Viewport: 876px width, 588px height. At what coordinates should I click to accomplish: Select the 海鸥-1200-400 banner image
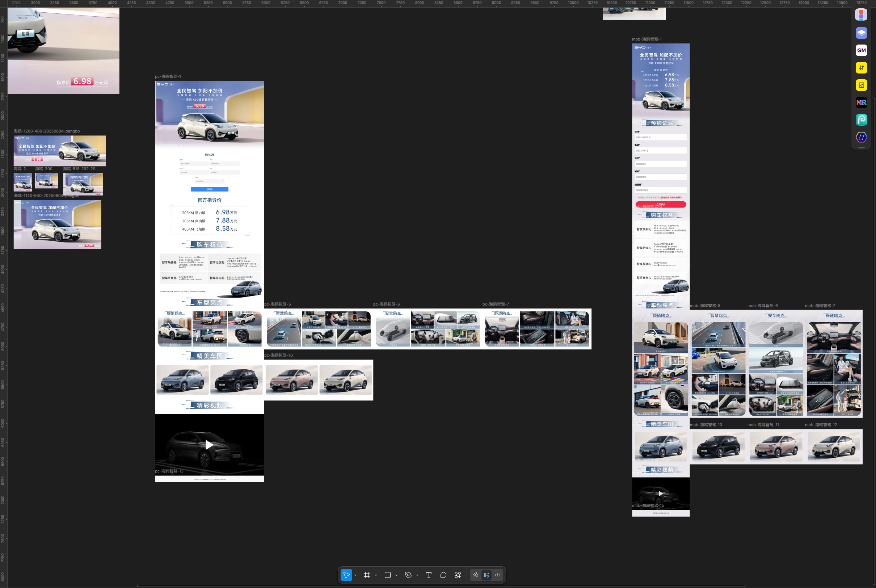tap(60, 151)
